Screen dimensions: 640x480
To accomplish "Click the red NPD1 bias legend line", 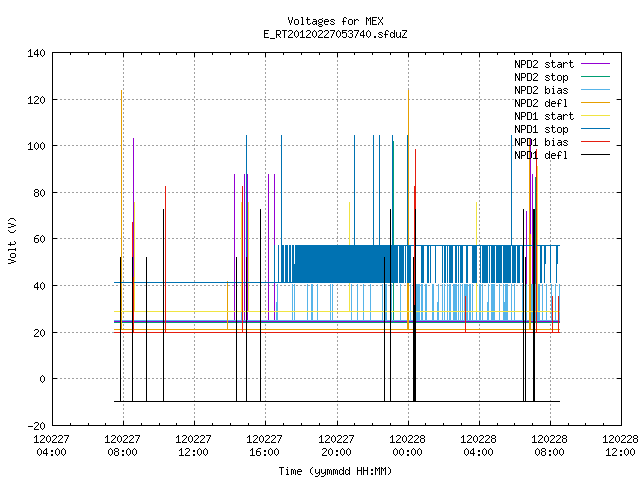I will click(595, 142).
